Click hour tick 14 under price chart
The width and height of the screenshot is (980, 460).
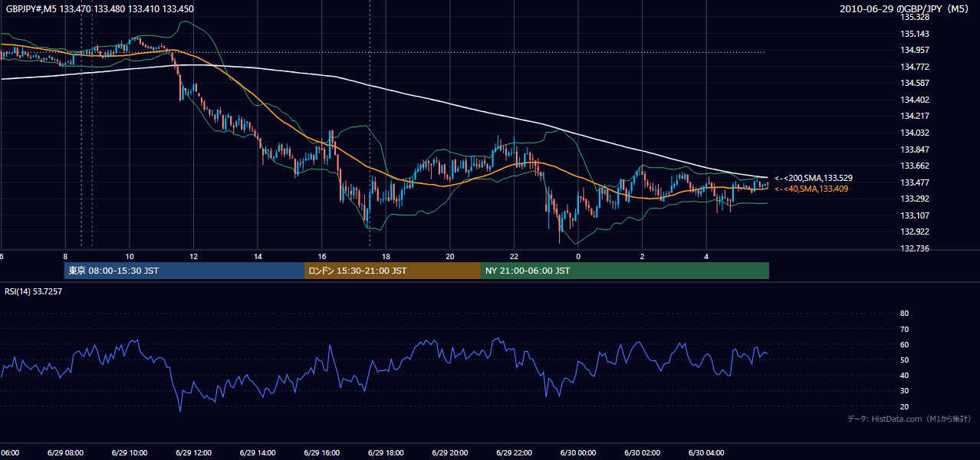pos(258,256)
